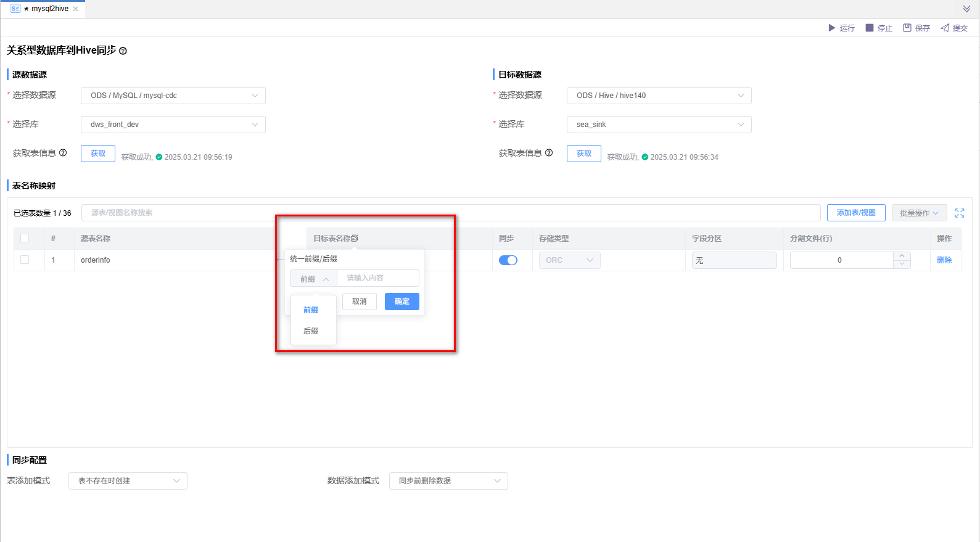Select 后缀 option in the dropdown list
Viewport: 980px width, 542px height.
tap(311, 331)
